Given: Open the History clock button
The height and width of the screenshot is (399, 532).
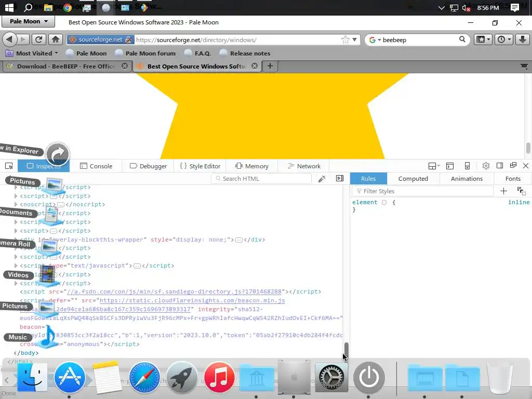Looking at the screenshot, I should (x=504, y=39).
